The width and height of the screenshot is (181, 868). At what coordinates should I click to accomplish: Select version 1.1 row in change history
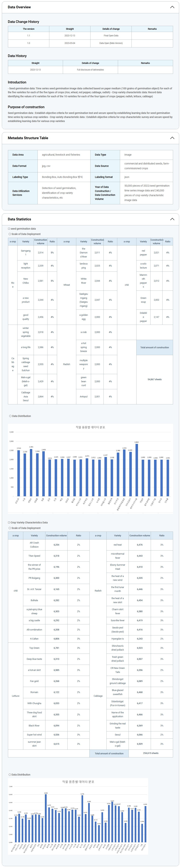(x=29, y=35)
